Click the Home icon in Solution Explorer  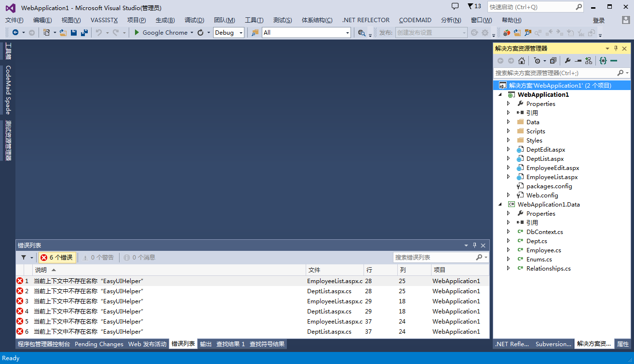point(522,61)
